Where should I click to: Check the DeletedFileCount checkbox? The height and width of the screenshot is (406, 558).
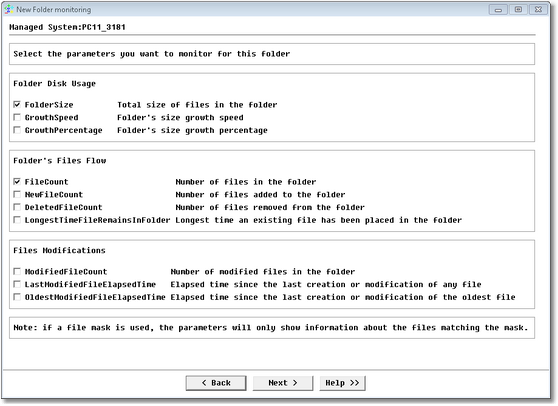tap(17, 207)
